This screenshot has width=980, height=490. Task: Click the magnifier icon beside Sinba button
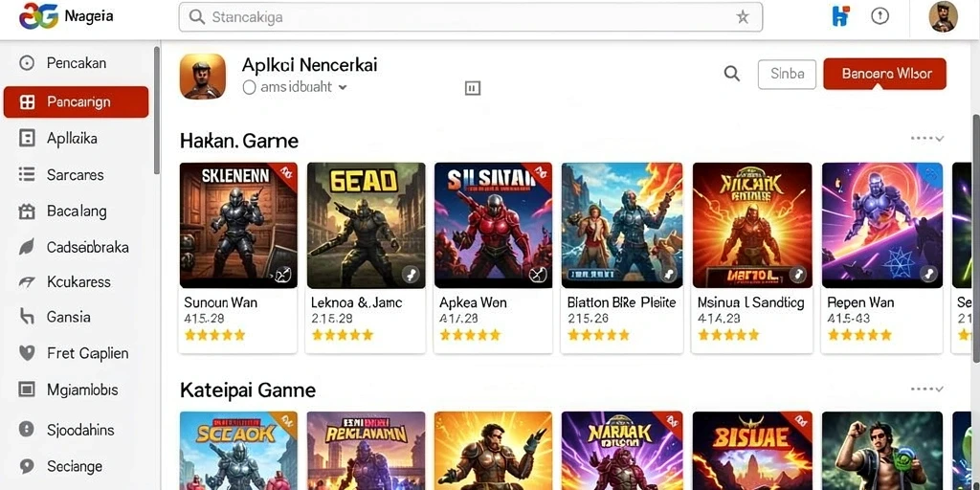(x=732, y=74)
